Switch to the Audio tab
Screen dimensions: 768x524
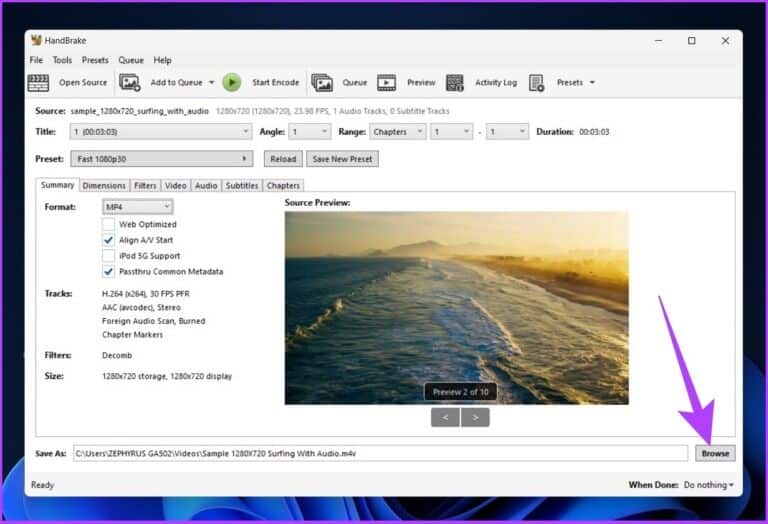tap(206, 186)
